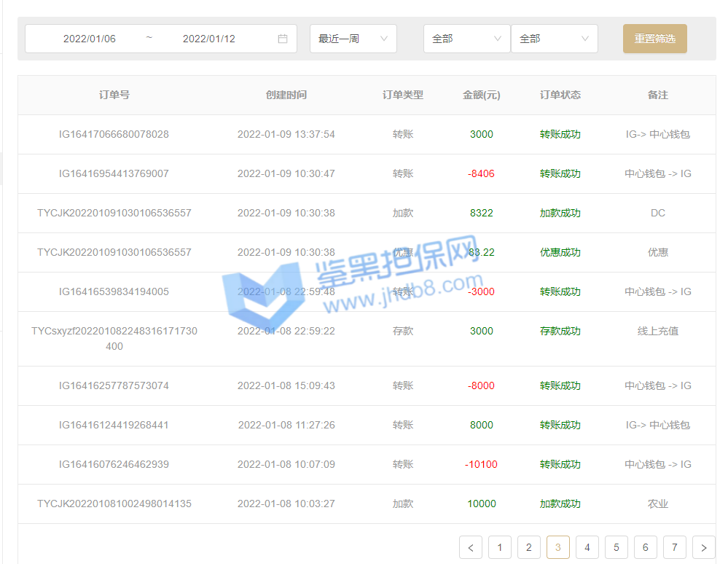Click the 金额(元) column header
This screenshot has width=728, height=564.
pyautogui.click(x=482, y=95)
